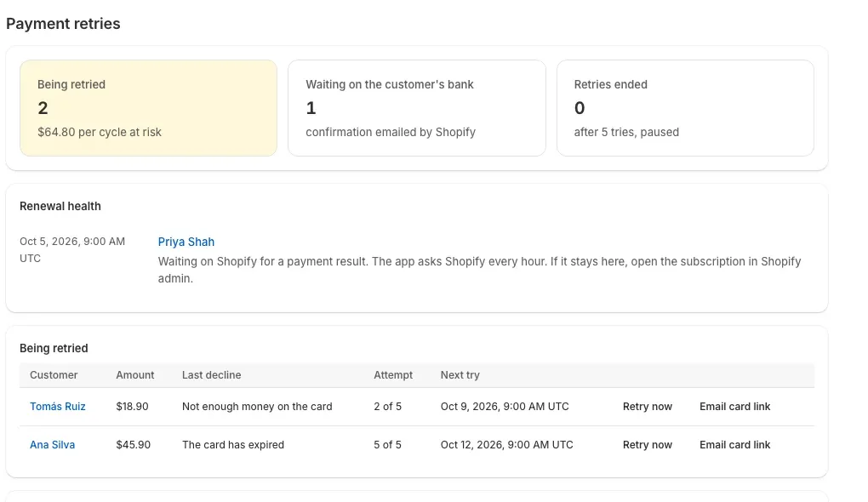Click the Being retried table section heading

point(54,348)
